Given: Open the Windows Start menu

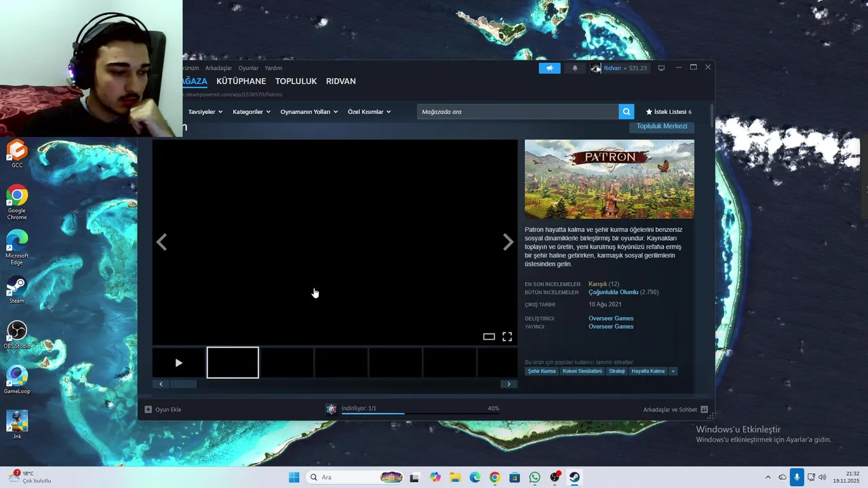Looking at the screenshot, I should click(x=294, y=477).
